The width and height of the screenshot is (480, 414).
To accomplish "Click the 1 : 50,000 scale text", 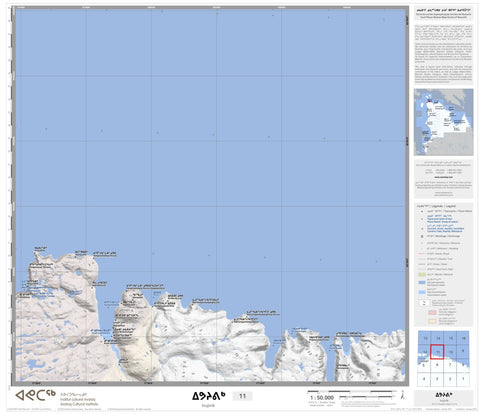I will [322, 398].
